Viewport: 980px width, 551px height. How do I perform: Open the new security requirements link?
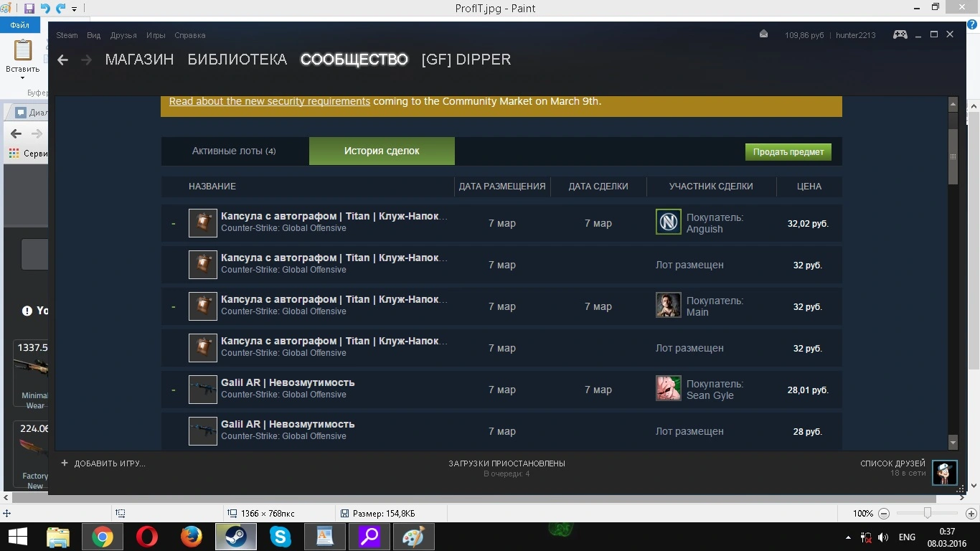[x=270, y=101]
